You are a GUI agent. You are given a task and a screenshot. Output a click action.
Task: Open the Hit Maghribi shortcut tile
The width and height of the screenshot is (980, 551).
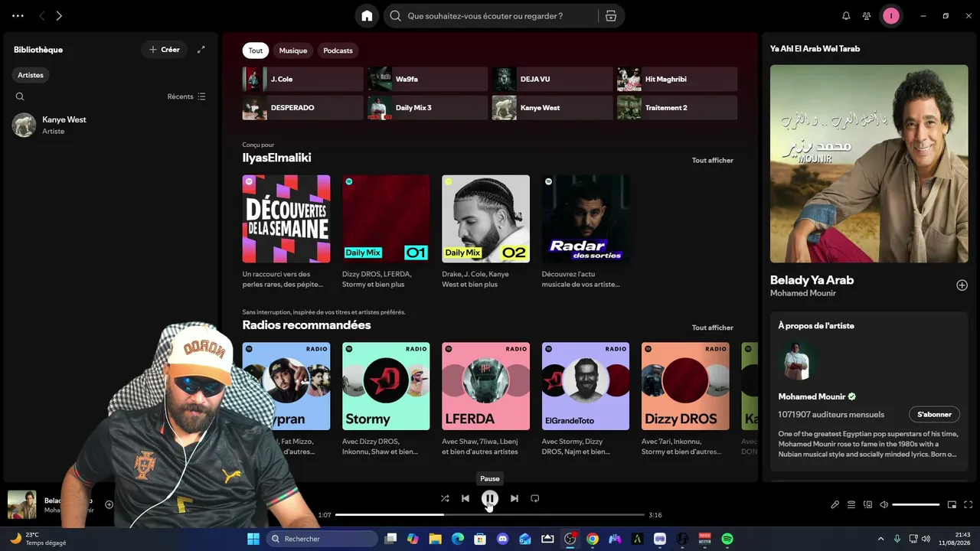point(678,79)
